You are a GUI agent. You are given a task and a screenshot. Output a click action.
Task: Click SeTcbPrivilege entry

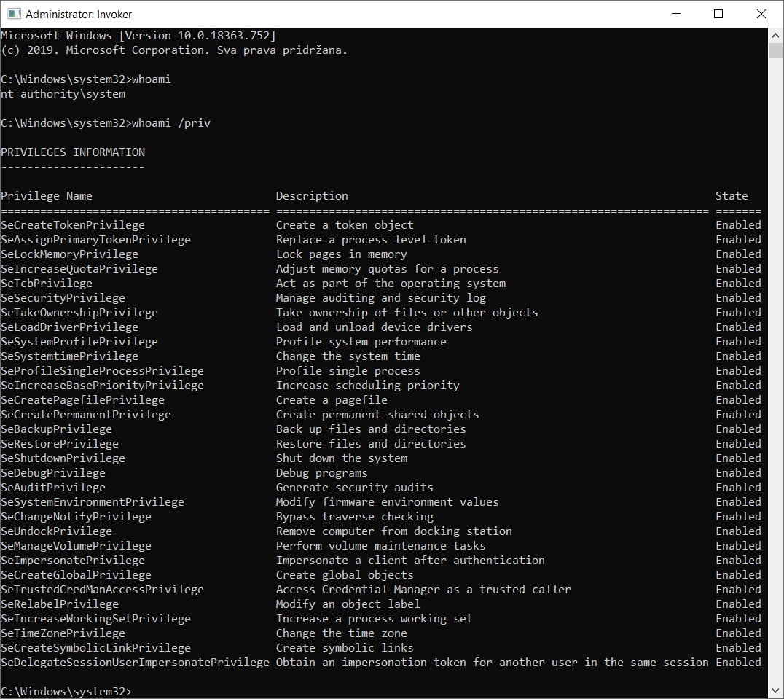(47, 283)
